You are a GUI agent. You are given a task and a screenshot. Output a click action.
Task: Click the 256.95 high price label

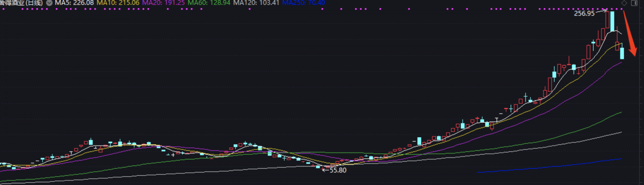point(584,13)
